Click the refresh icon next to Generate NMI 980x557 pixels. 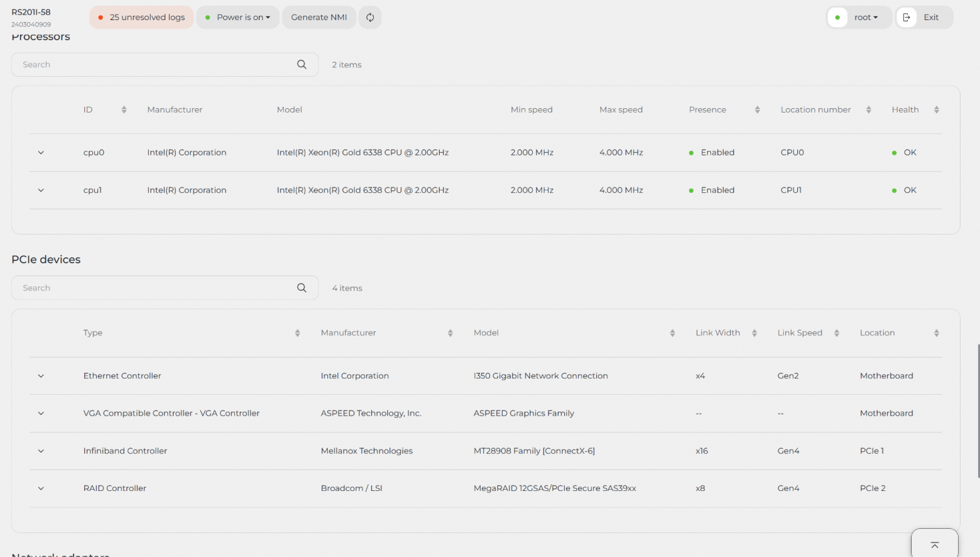[370, 18]
